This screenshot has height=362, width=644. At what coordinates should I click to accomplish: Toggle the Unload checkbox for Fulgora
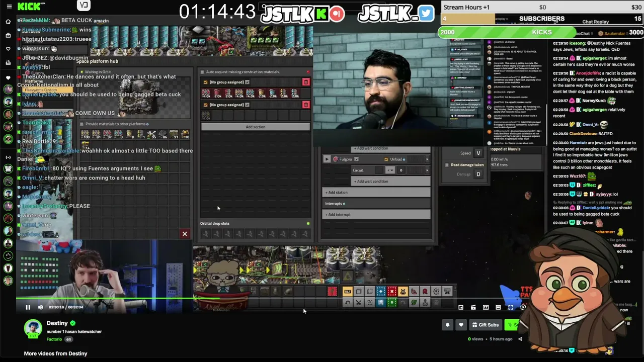[386, 159]
